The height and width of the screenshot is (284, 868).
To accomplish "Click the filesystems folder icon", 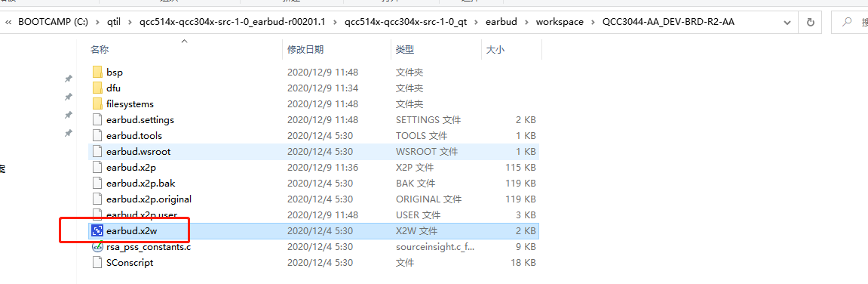I will tap(97, 103).
